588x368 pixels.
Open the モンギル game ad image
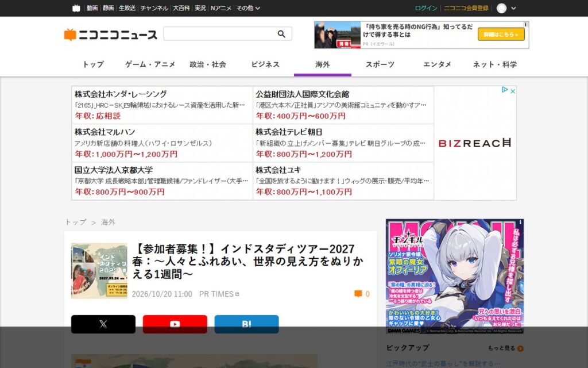coord(455,277)
